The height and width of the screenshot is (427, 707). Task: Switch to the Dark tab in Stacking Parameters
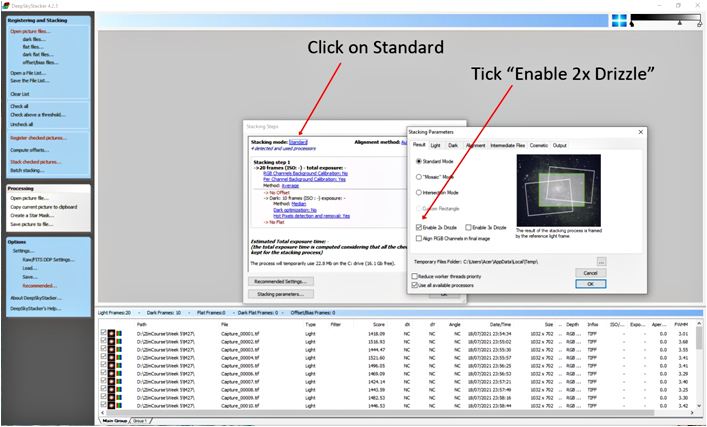point(453,145)
